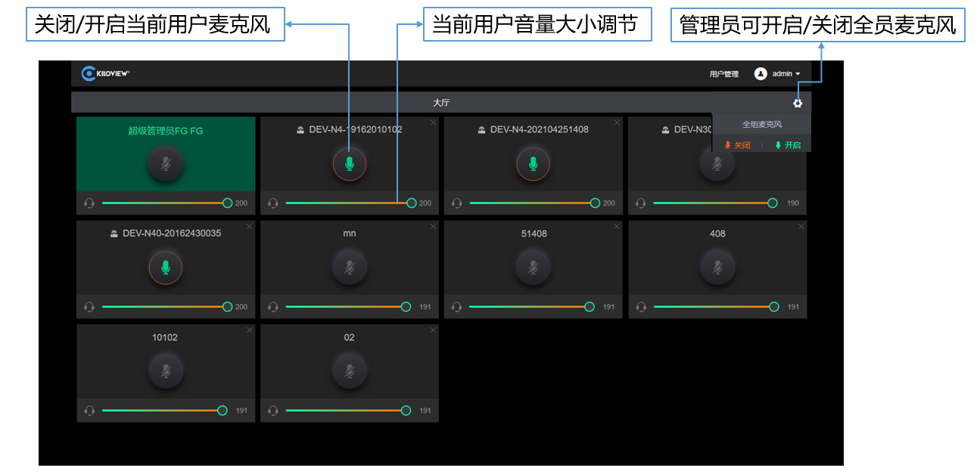Toggle microphone for user 408
Image resolution: width=980 pixels, height=474 pixels.
(717, 267)
